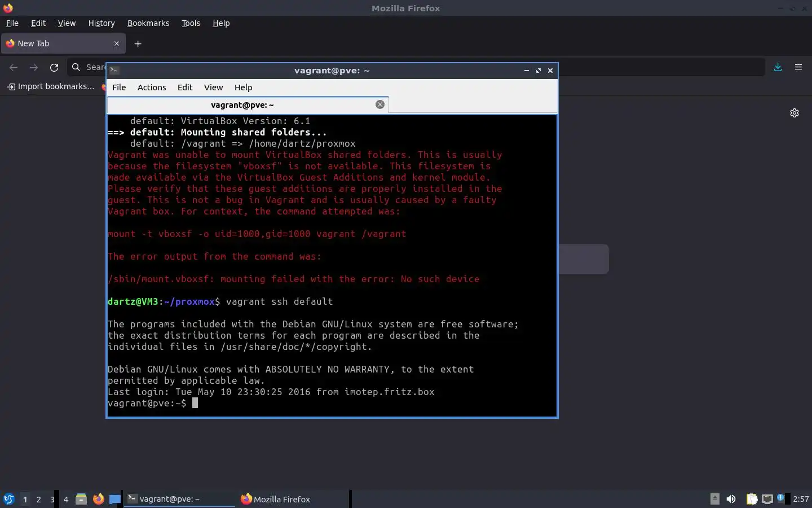
Task: Open the New Tab page settings gear
Action: pos(795,113)
